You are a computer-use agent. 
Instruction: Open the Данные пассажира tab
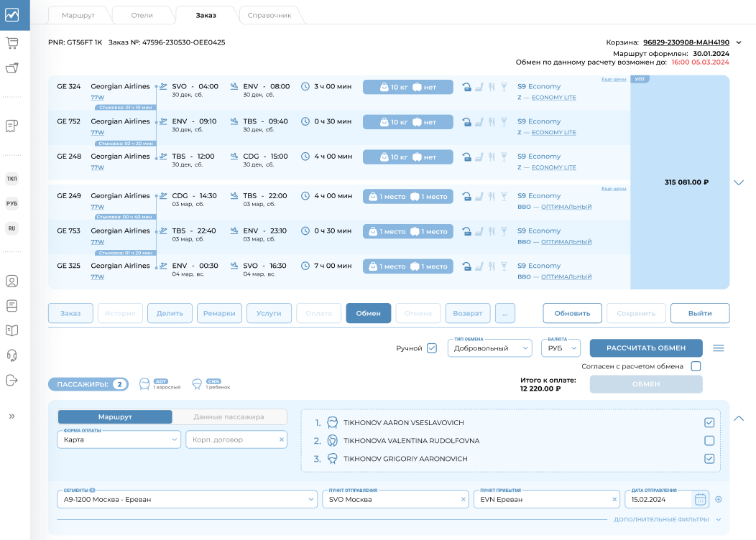click(229, 416)
